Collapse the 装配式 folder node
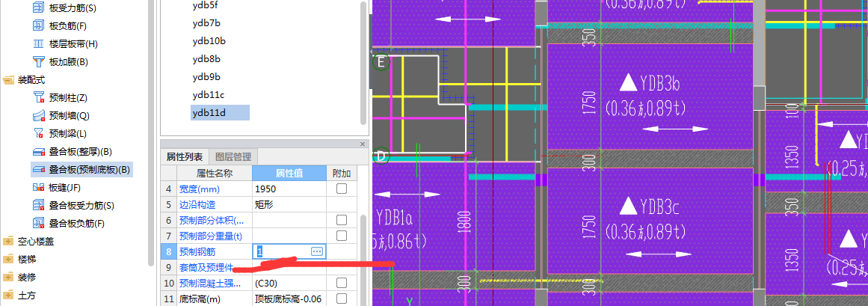This screenshot has width=868, height=306. [8, 80]
